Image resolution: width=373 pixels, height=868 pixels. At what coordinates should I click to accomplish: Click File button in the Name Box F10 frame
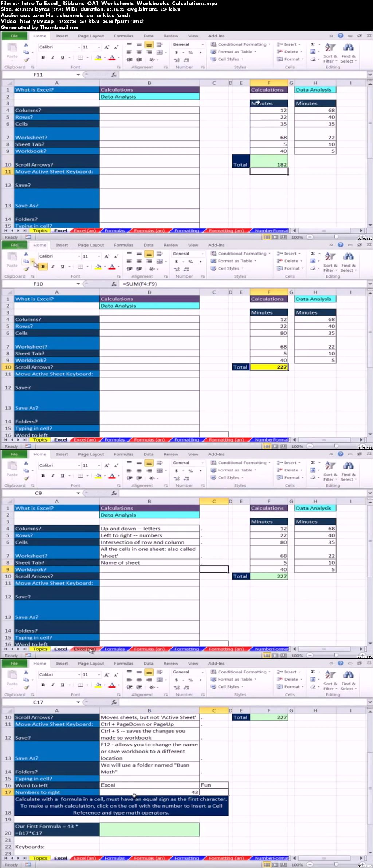coord(14,245)
